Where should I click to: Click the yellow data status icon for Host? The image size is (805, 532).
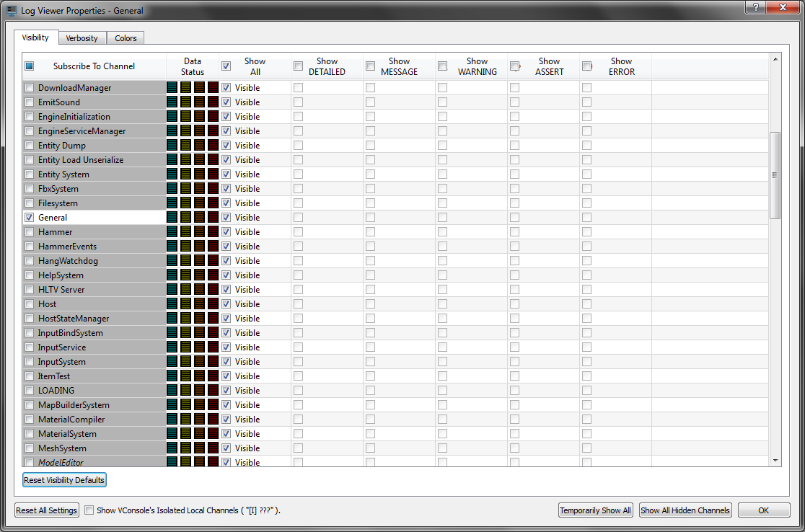(185, 303)
